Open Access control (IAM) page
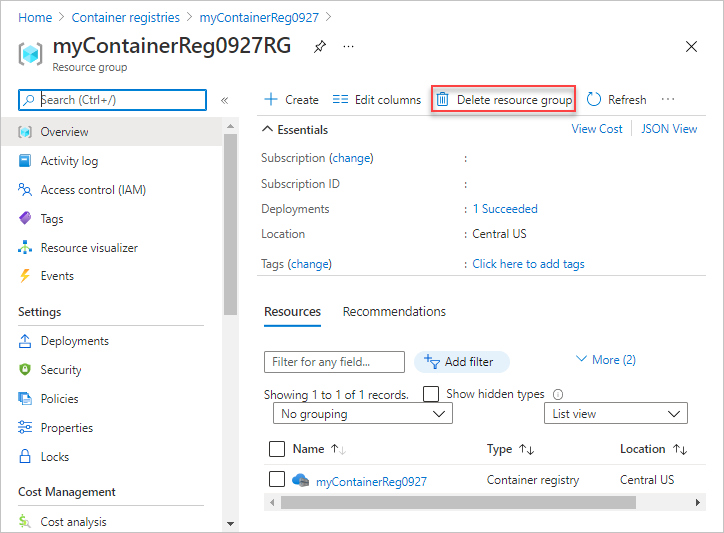724x533 pixels. (93, 190)
